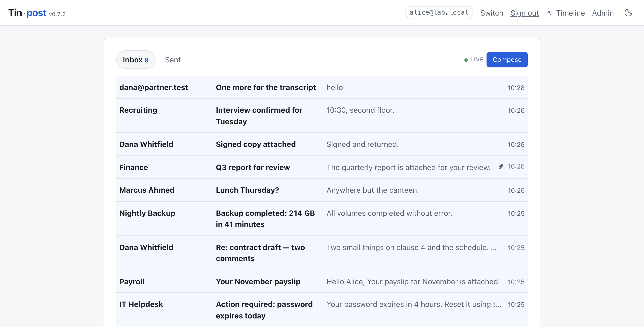
Task: Open the Admin page
Action: point(603,13)
